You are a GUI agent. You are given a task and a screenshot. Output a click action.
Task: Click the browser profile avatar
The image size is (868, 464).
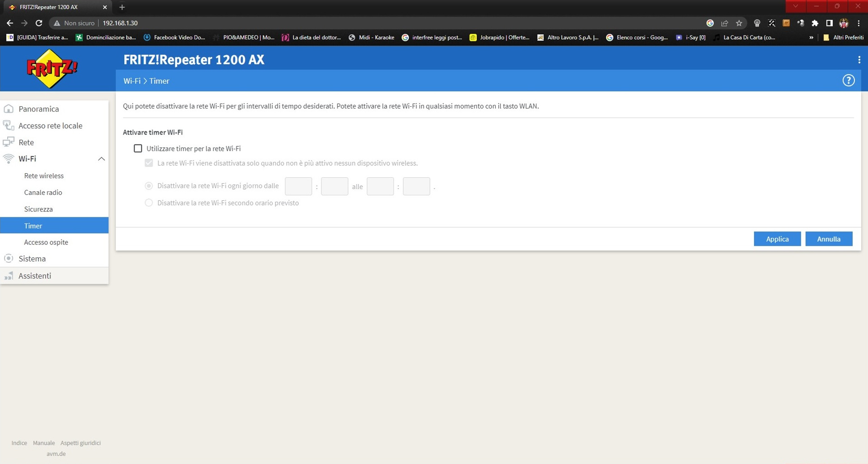[844, 23]
